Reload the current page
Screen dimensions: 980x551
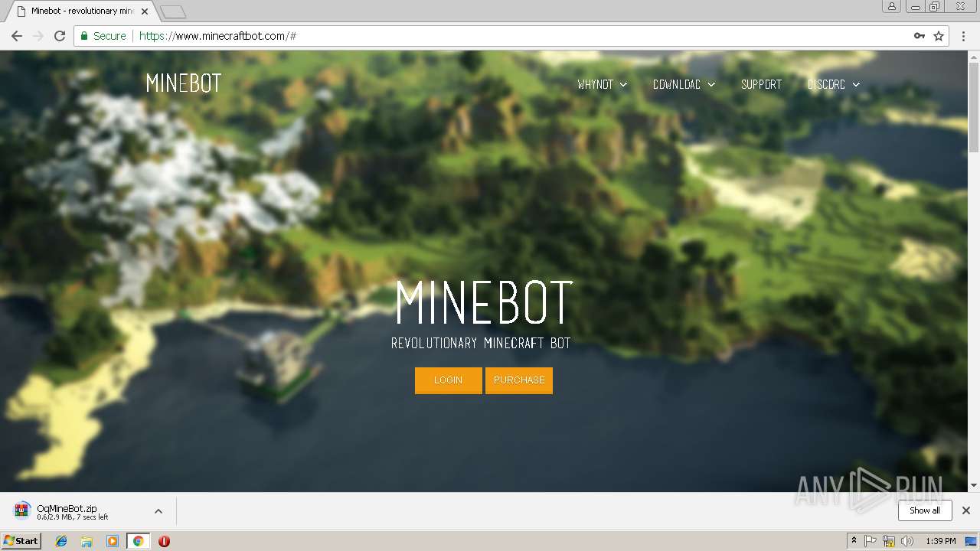60,36
